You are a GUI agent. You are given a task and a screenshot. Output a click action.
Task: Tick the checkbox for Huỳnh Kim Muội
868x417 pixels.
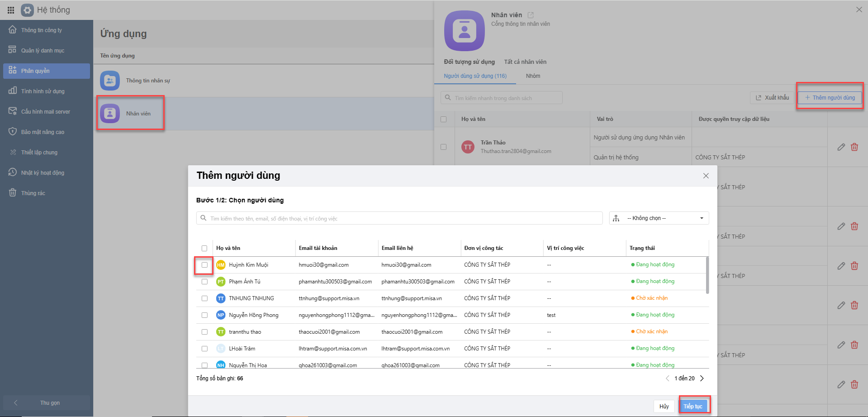click(204, 265)
